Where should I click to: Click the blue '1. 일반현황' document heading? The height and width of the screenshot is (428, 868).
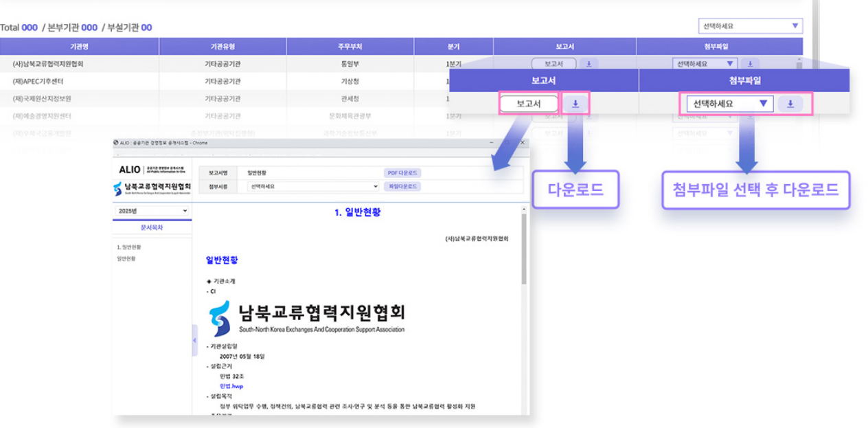pyautogui.click(x=357, y=212)
